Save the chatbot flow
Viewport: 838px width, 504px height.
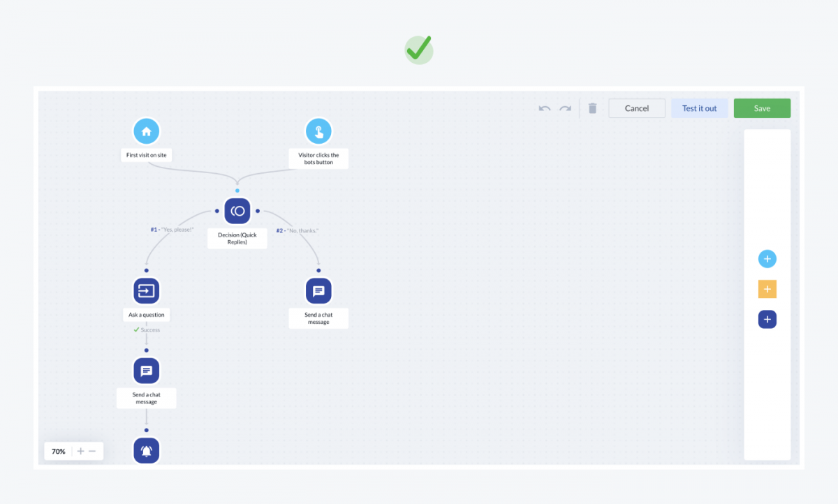pos(762,108)
